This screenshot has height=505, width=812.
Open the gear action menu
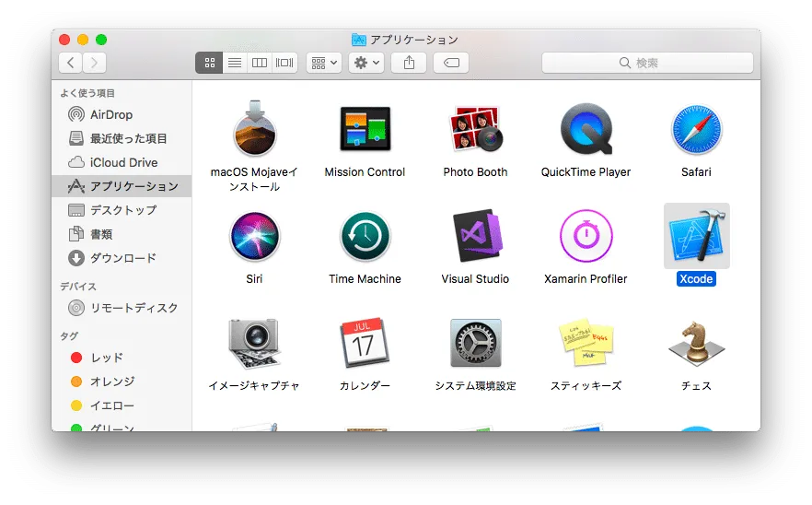click(366, 63)
